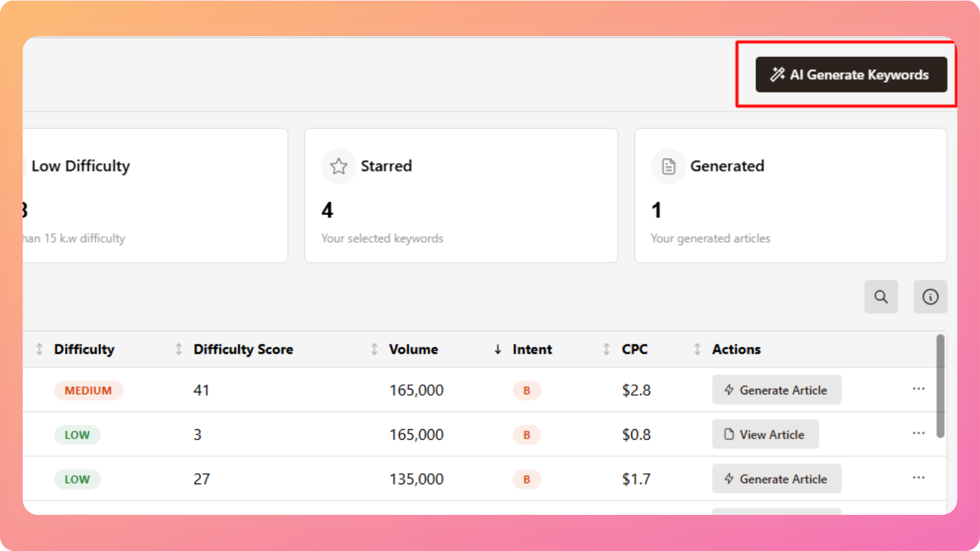Click the info circle icon

pos(930,297)
